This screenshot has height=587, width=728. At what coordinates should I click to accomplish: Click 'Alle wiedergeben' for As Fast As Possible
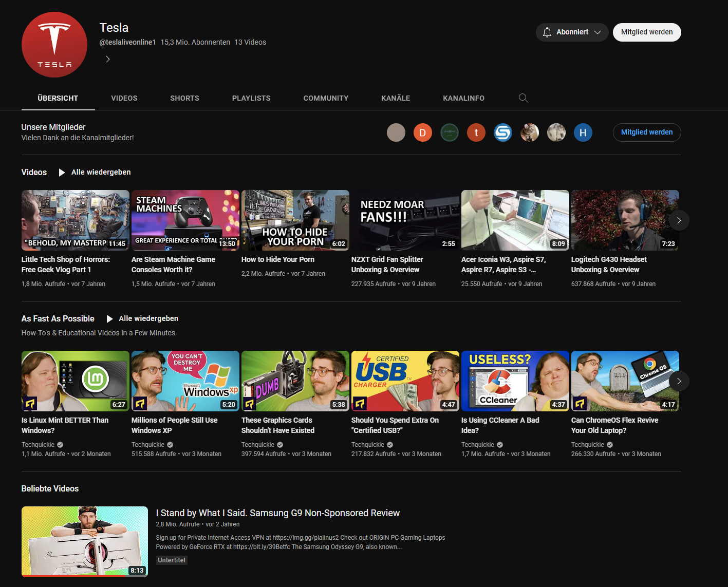[148, 319]
